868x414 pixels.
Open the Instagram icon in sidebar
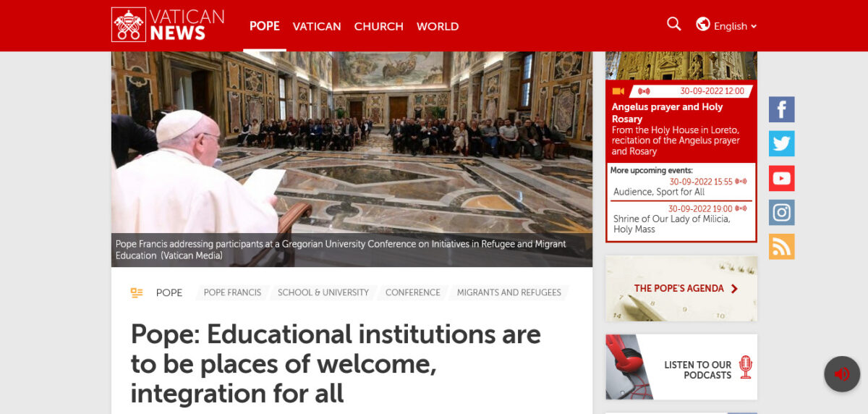pos(781,212)
